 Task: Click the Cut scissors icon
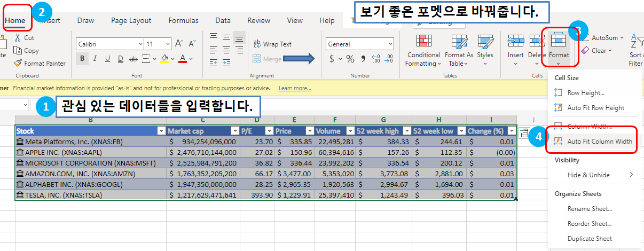coord(18,38)
